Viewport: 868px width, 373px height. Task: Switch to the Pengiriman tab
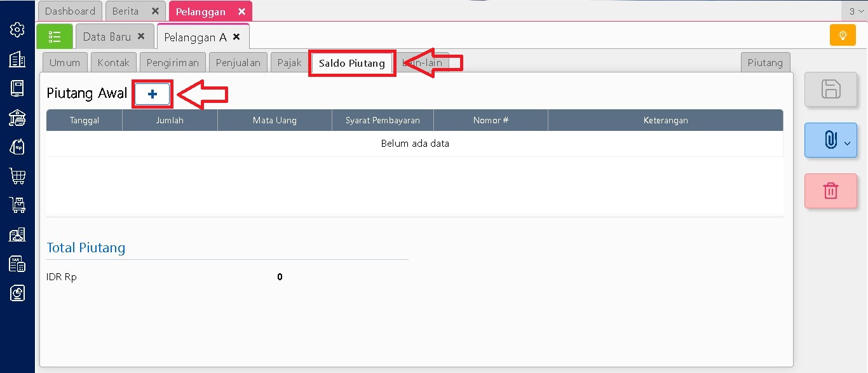pos(172,63)
